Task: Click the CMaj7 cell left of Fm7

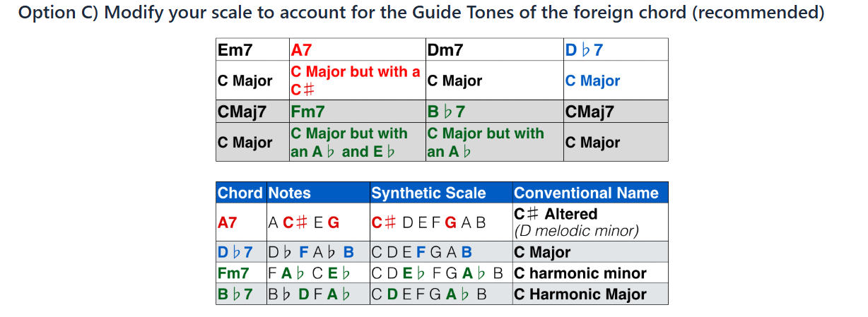Action: pos(242,112)
